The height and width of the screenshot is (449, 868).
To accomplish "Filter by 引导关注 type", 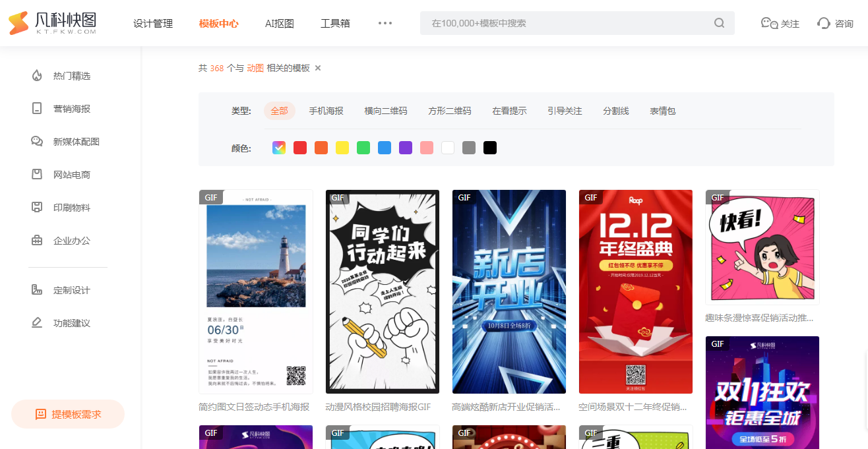I will [x=565, y=111].
